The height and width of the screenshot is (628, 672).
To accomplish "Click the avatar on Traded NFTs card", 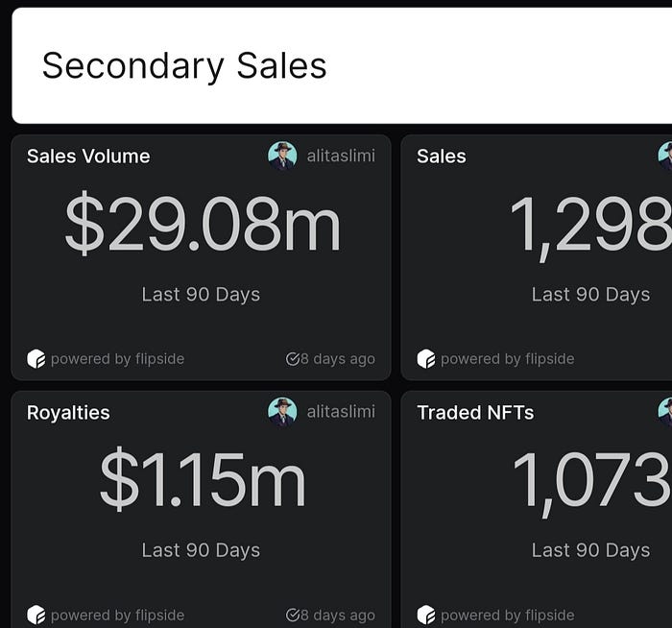I will [x=665, y=412].
